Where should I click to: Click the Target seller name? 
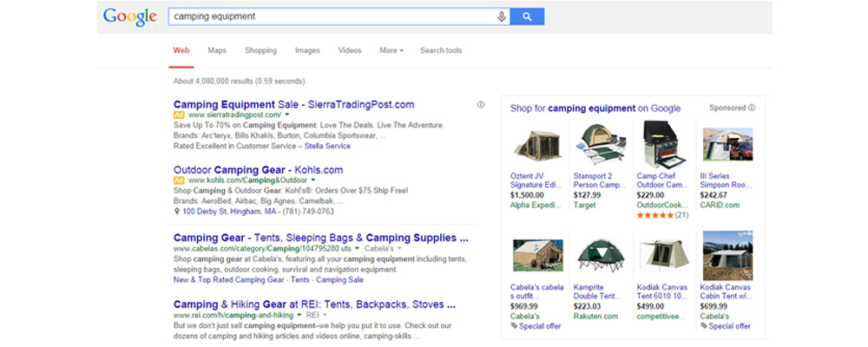pos(584,206)
